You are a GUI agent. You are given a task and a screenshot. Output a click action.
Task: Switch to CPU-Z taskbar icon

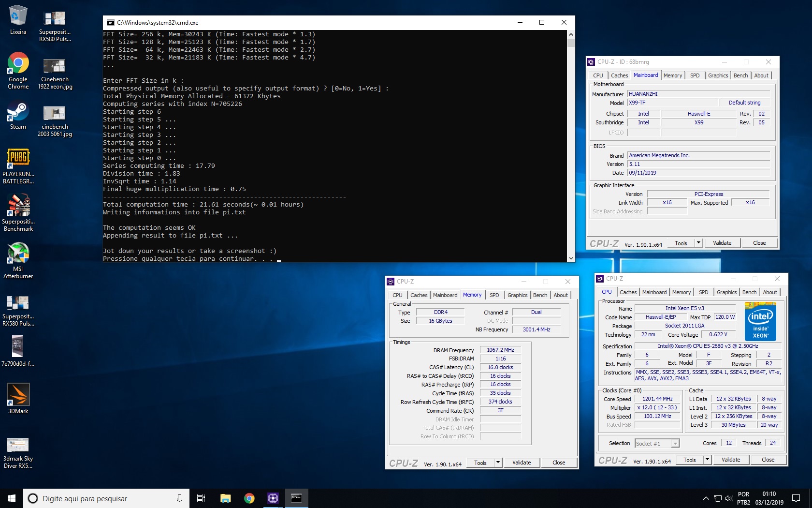tap(273, 498)
